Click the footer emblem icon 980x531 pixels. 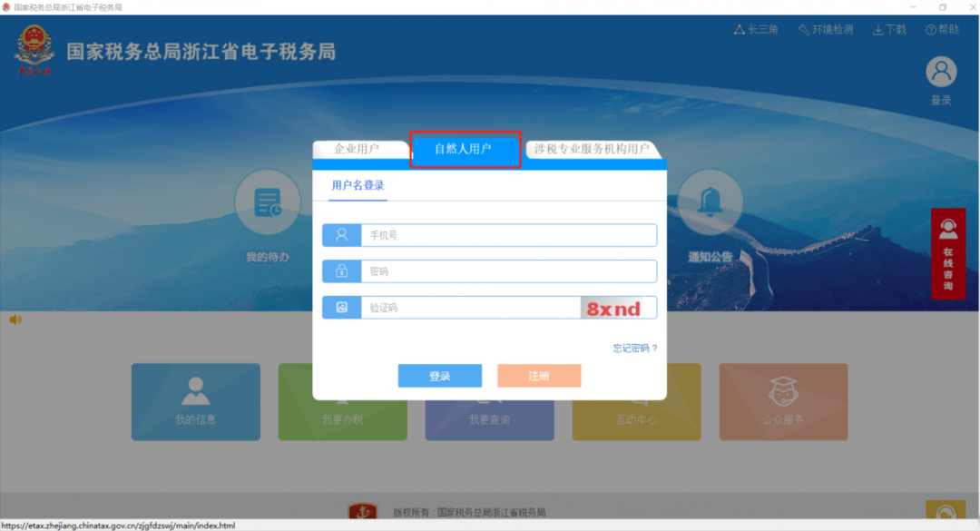tap(362, 511)
